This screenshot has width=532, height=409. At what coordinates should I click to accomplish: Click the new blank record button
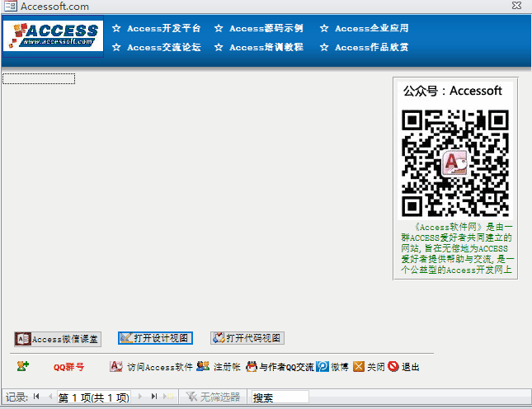point(168,396)
